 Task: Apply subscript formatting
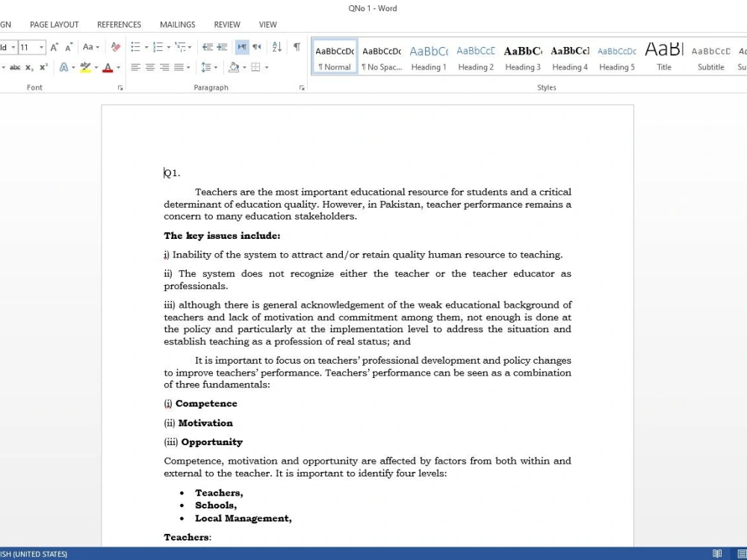point(30,68)
